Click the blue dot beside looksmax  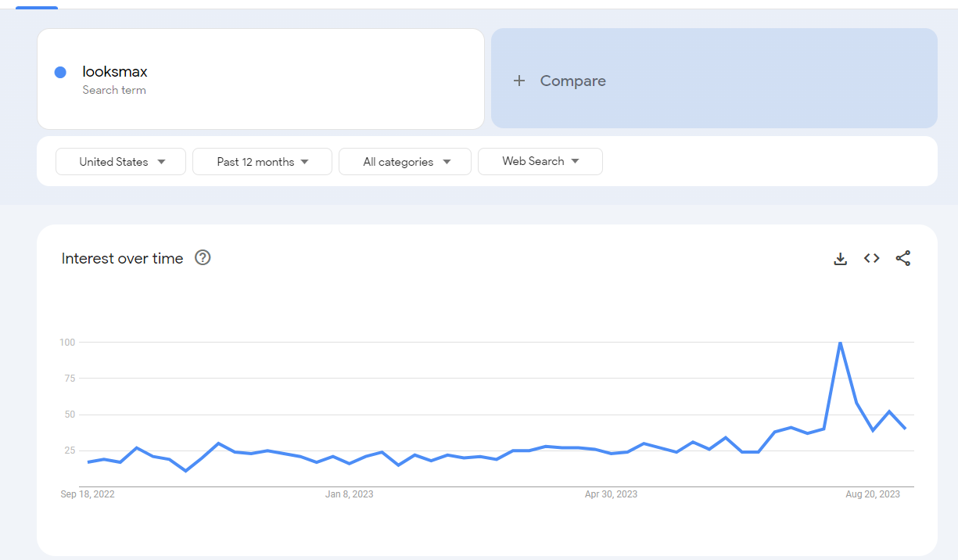point(60,73)
